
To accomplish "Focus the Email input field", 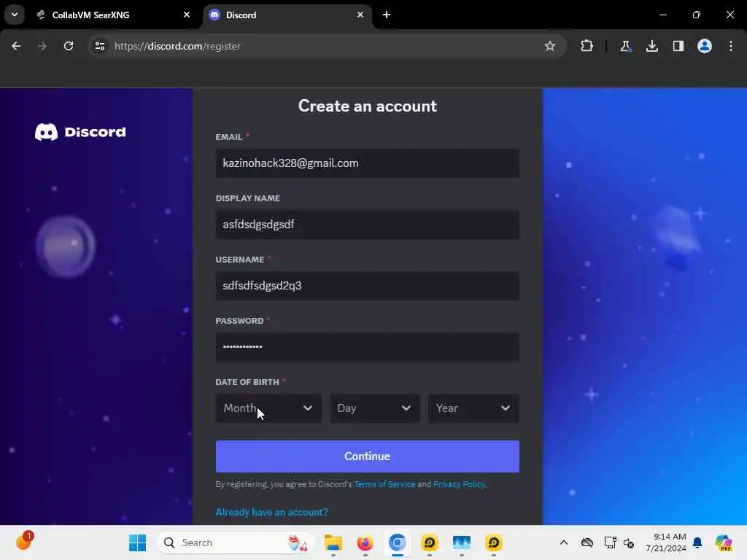I will (368, 163).
